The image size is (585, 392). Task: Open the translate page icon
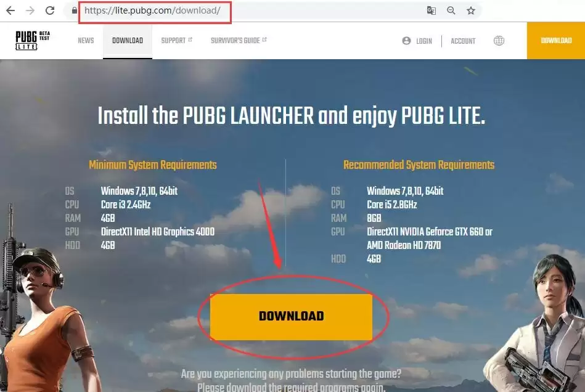[432, 10]
